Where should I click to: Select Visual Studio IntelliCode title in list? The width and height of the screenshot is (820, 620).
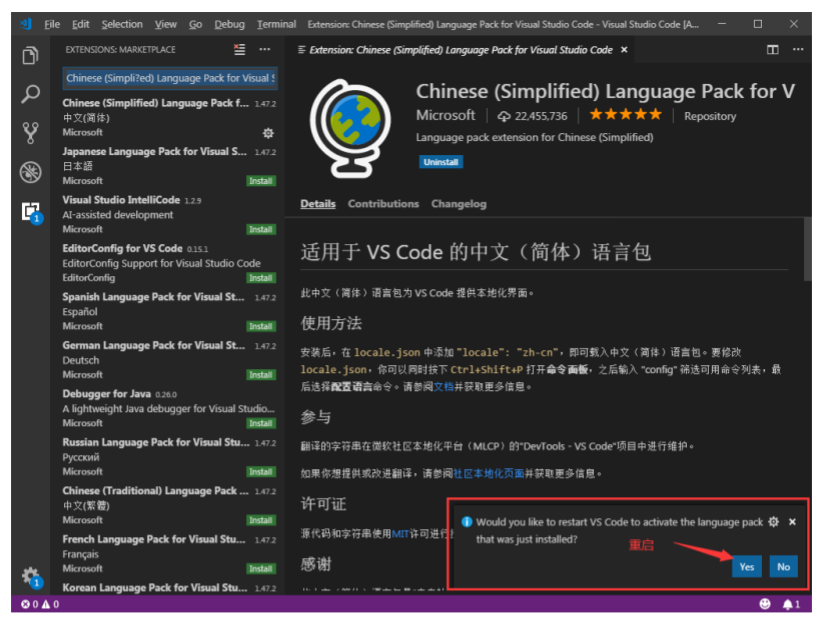tap(121, 200)
